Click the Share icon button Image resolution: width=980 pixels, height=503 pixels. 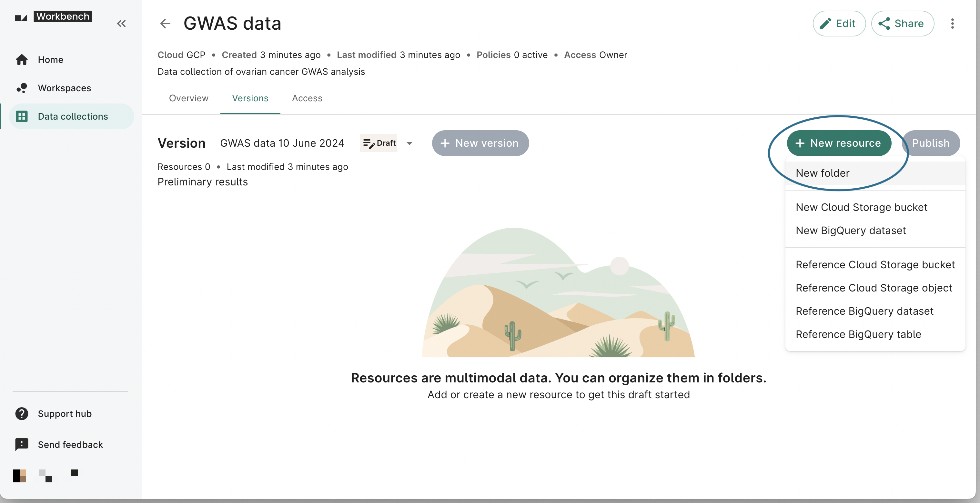pos(902,23)
